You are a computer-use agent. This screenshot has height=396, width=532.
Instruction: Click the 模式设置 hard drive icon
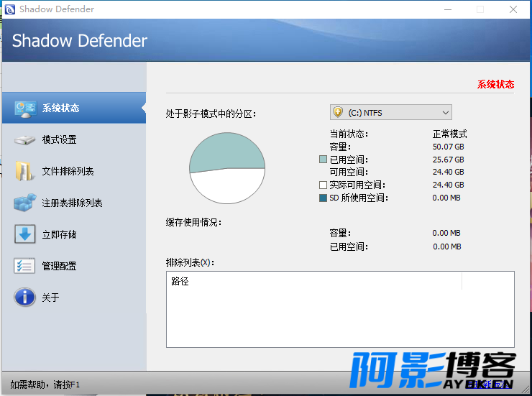pyautogui.click(x=24, y=140)
